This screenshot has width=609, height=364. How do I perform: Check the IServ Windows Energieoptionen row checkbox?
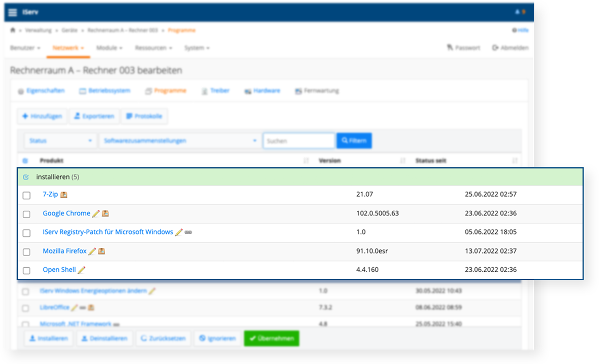[x=25, y=292]
